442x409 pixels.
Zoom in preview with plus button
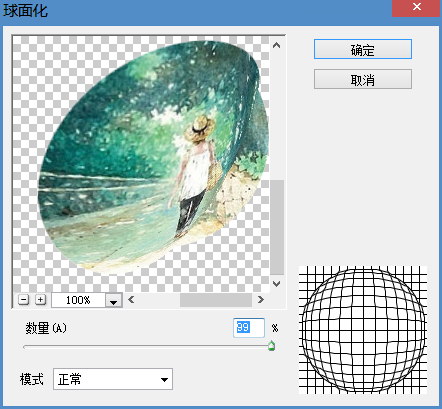pos(40,300)
